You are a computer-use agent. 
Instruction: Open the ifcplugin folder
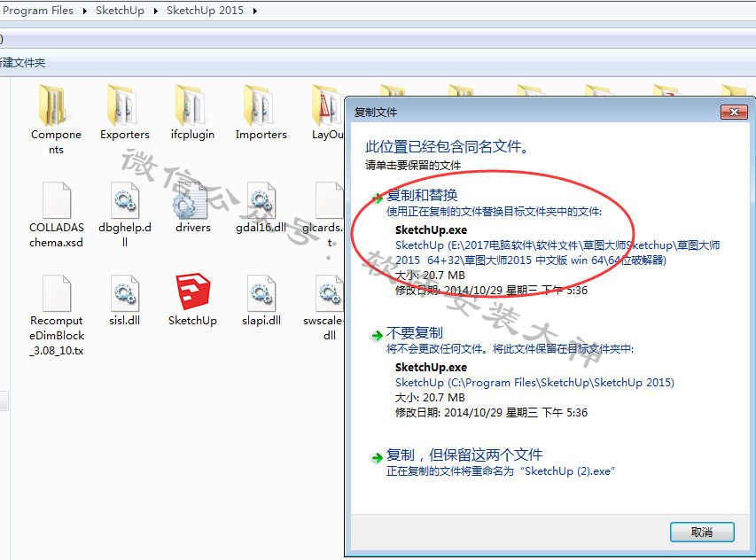[x=192, y=113]
